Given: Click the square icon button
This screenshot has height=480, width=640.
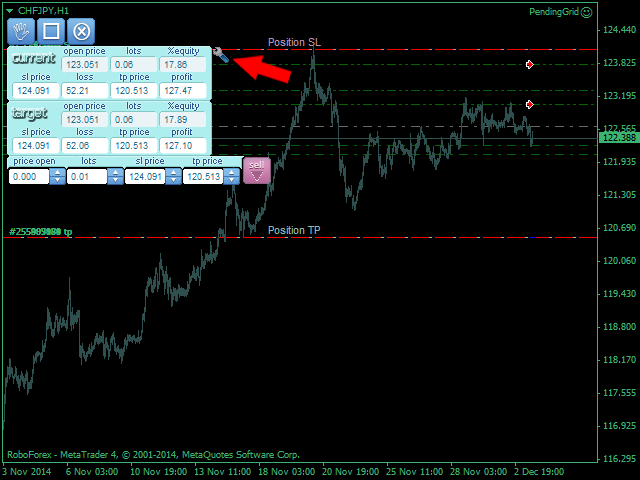Looking at the screenshot, I should (51, 31).
